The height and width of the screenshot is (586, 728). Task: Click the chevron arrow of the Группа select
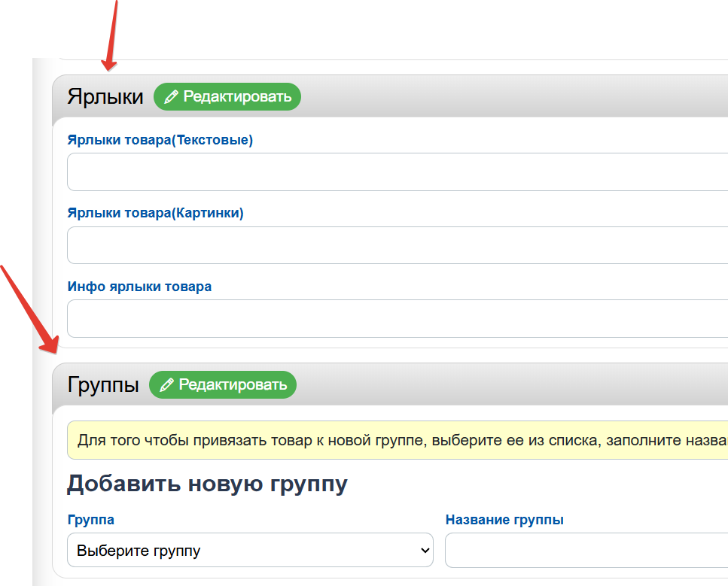click(x=423, y=551)
